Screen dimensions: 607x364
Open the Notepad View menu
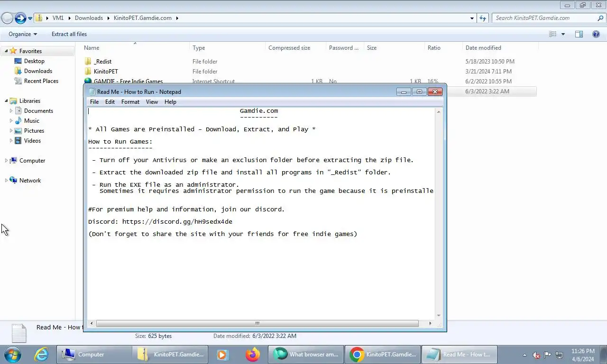tap(152, 102)
